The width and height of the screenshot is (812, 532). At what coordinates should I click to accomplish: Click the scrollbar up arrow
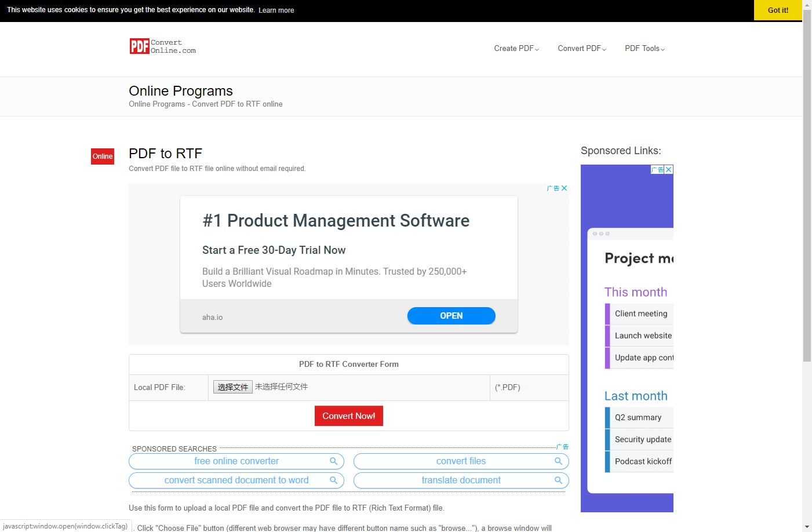click(x=807, y=5)
